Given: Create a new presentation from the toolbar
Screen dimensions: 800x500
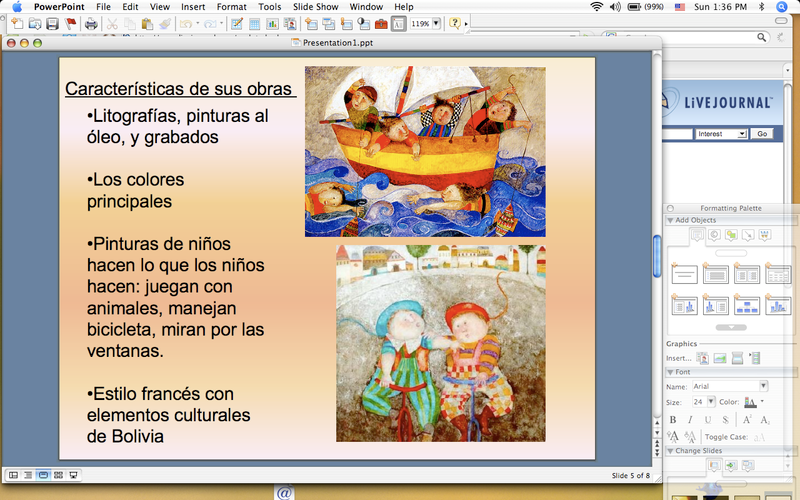Looking at the screenshot, I should point(17,23).
